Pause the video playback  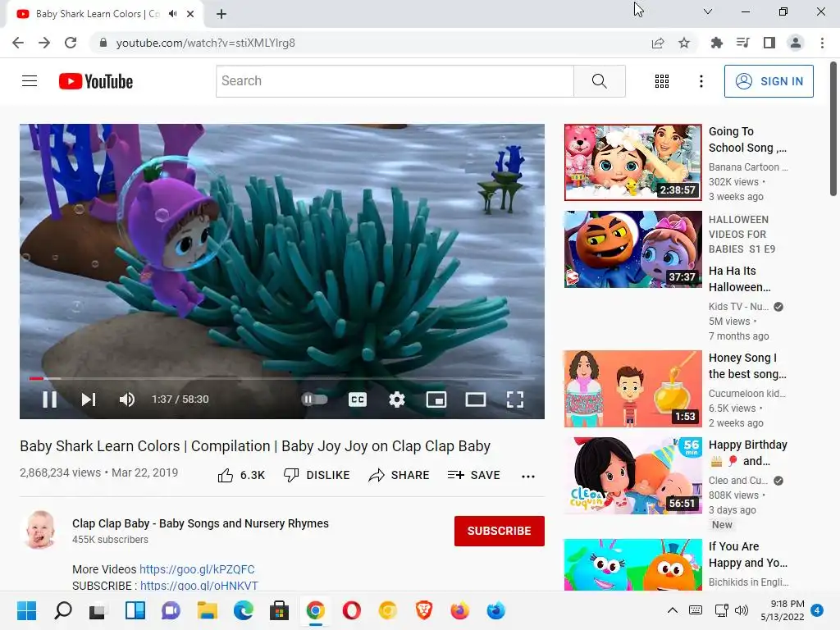50,399
